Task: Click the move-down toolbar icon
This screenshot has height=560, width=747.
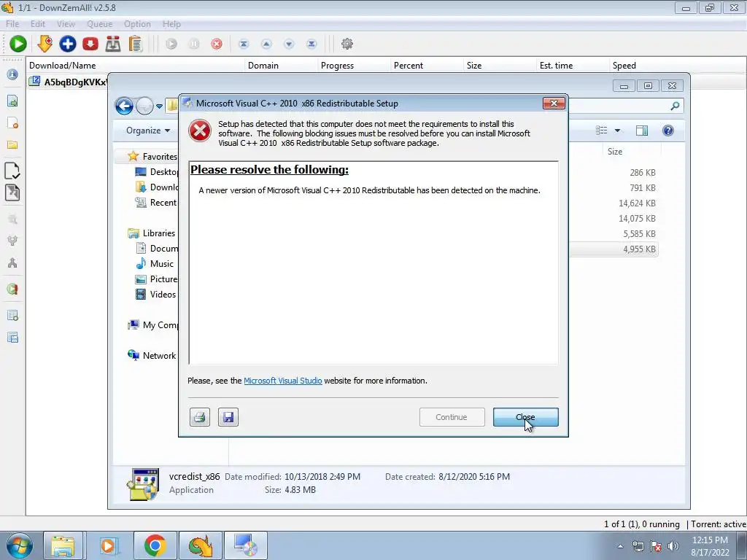Action: point(289,44)
